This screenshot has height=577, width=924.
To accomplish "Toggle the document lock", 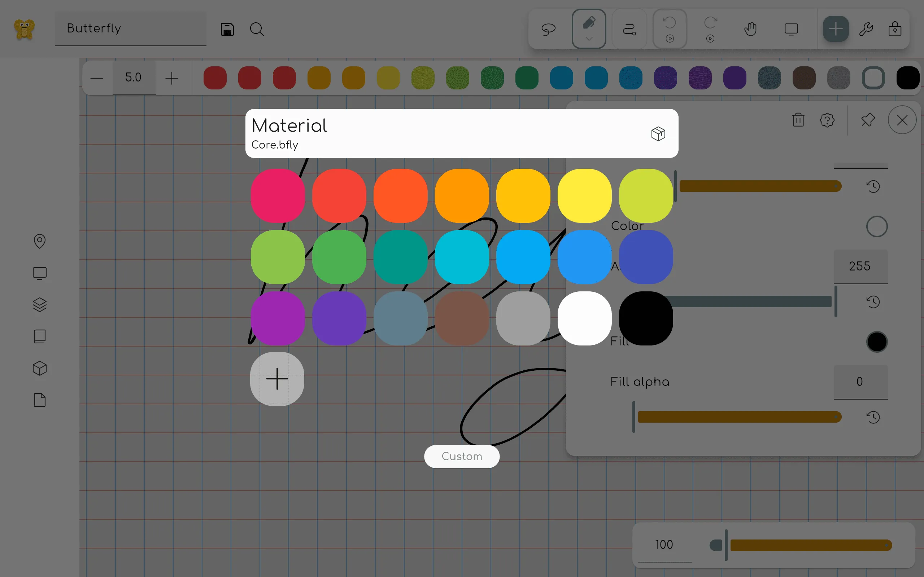I will click(895, 28).
